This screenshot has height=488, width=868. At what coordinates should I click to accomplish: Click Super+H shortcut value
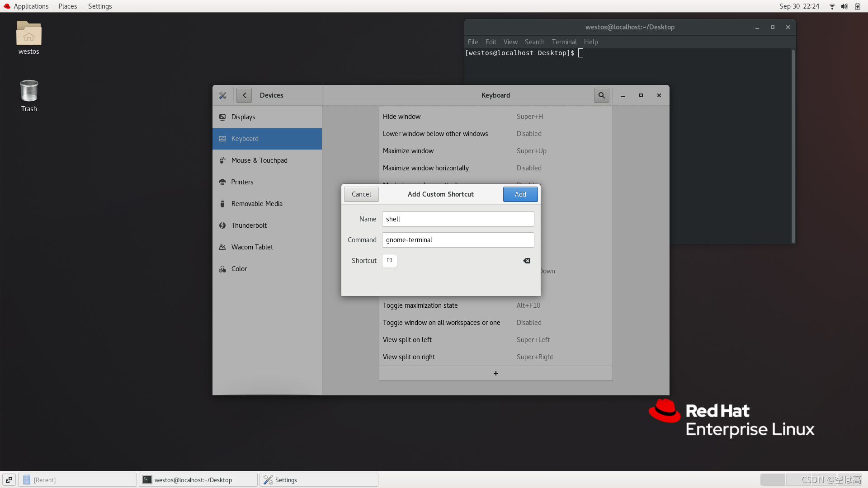point(530,117)
